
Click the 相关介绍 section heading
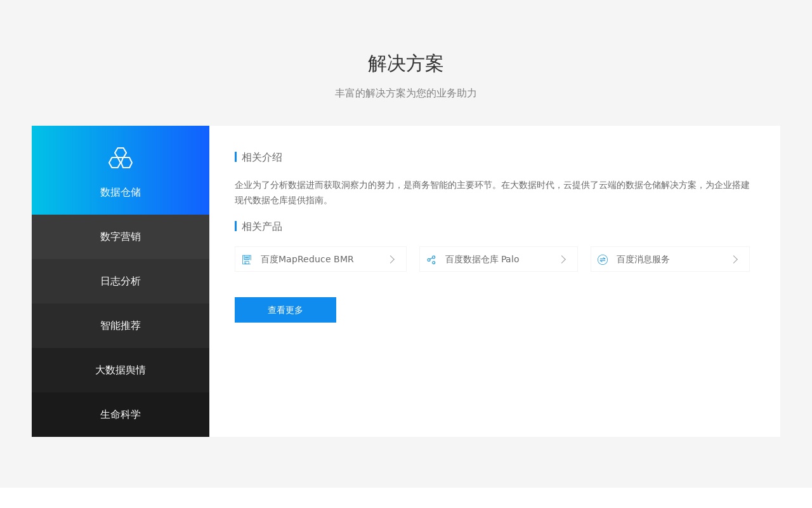click(262, 157)
